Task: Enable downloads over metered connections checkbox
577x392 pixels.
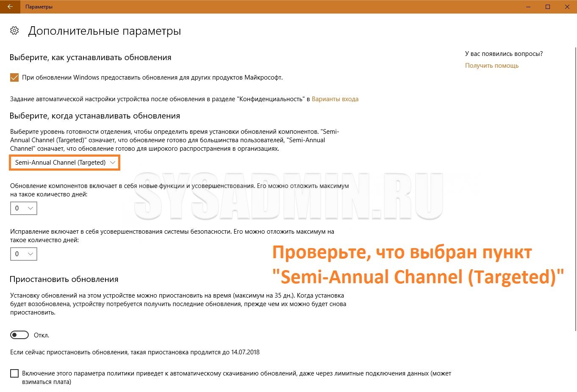Action: click(14, 373)
